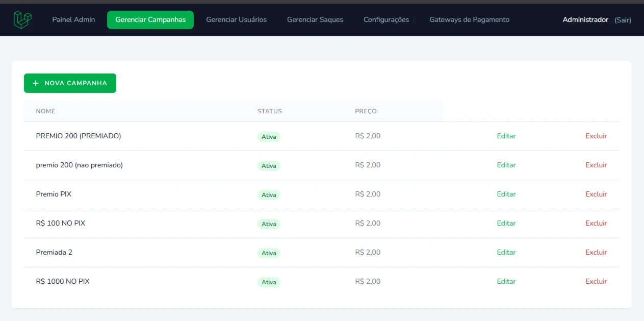The width and height of the screenshot is (644, 321).
Task: Edit the premio 200 (nao premiado) campaign
Action: [506, 165]
